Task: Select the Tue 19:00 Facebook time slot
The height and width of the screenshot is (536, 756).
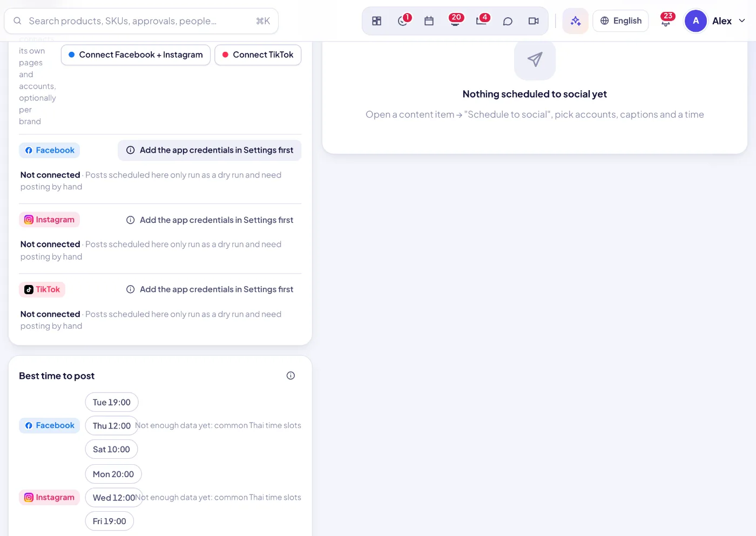Action: [112, 403]
